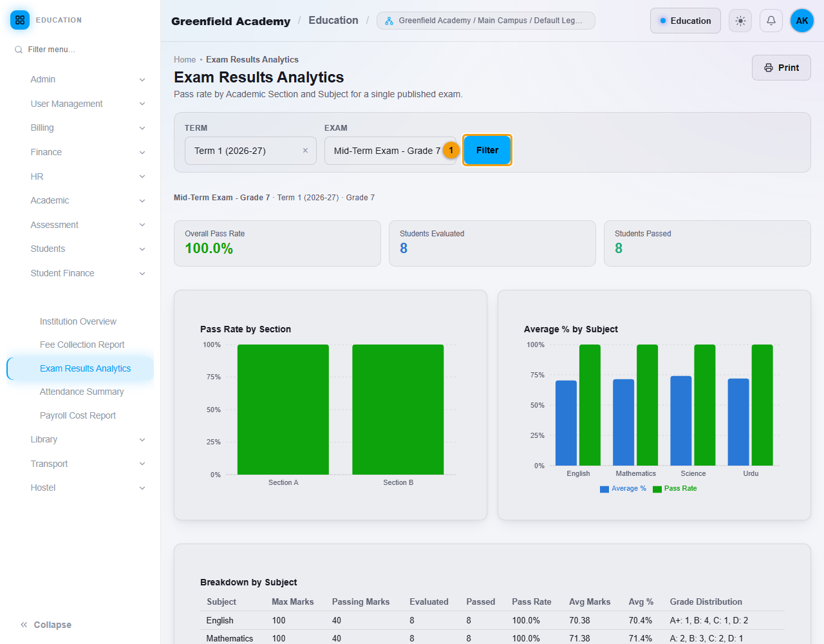Expand the Library menu section
Image resolution: width=824 pixels, height=644 pixels.
(x=88, y=439)
